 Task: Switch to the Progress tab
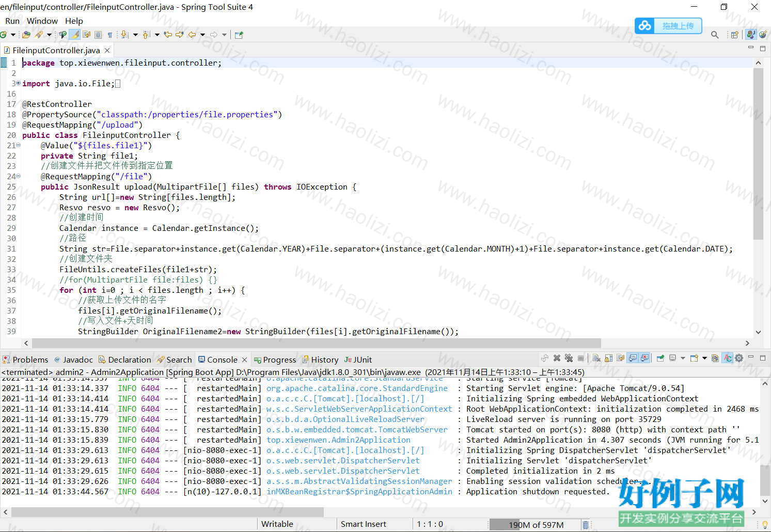pos(275,359)
